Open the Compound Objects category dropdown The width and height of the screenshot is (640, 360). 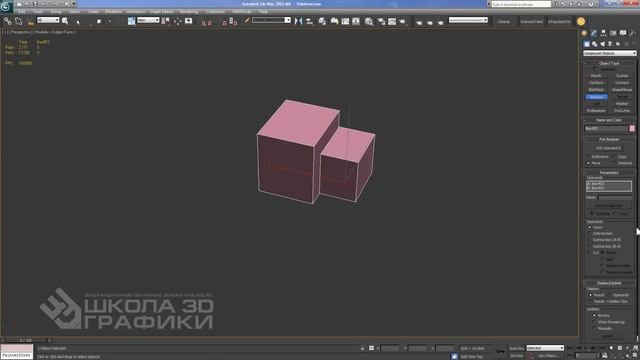609,53
